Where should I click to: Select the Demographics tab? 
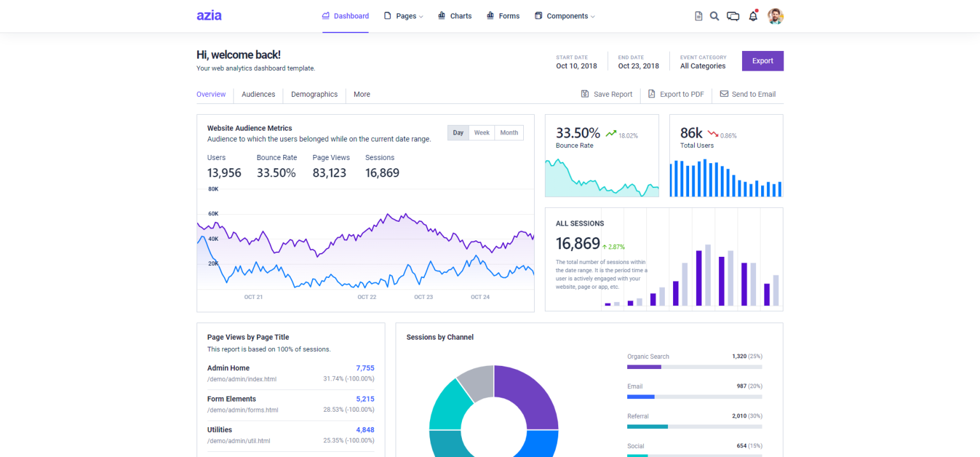coord(314,94)
